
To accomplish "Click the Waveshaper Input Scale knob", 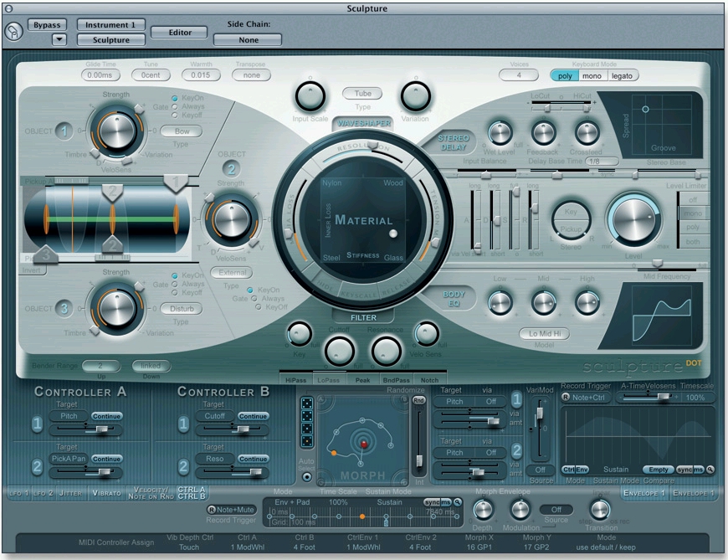I will [310, 96].
